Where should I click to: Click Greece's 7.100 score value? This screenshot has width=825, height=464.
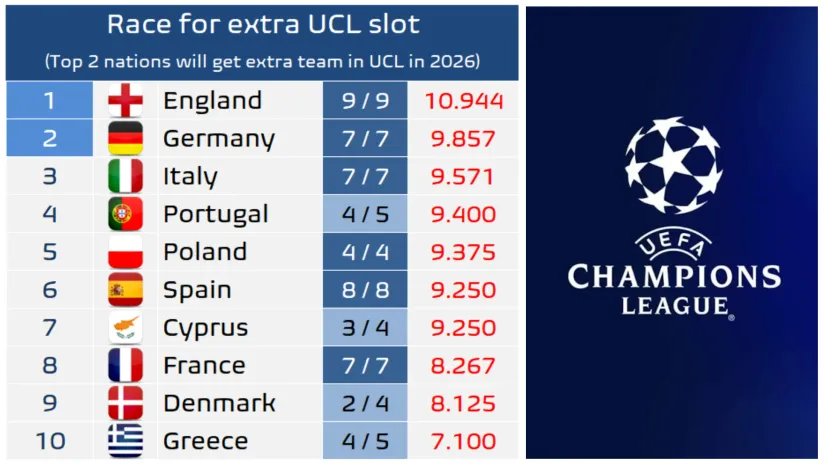[x=464, y=441]
